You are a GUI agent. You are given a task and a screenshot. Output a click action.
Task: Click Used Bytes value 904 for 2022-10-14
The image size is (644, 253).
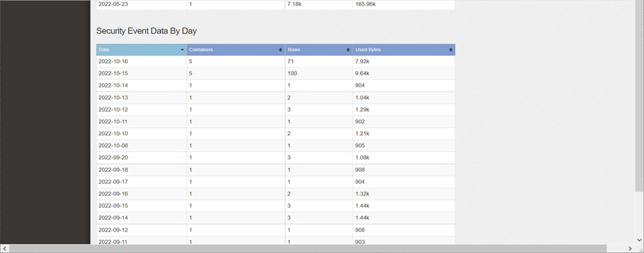[360, 85]
